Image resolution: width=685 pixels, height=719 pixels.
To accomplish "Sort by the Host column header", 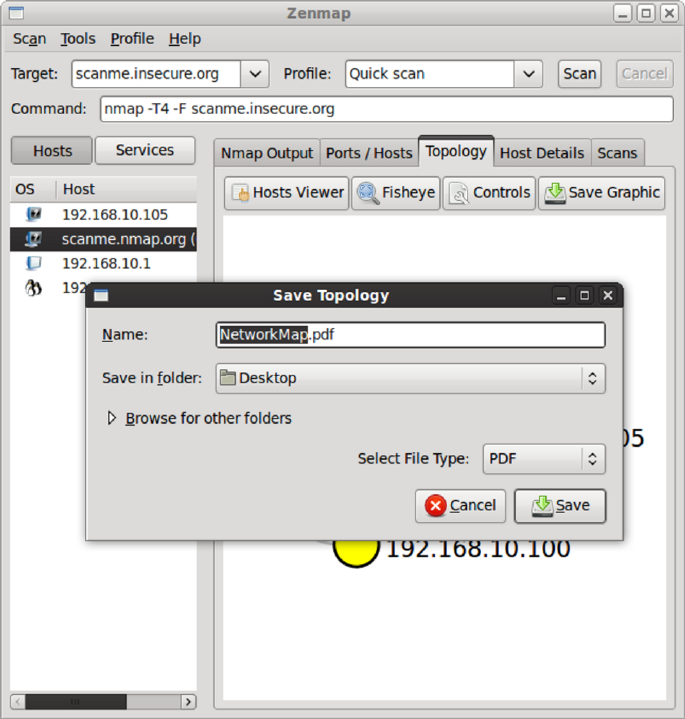I will [x=127, y=189].
